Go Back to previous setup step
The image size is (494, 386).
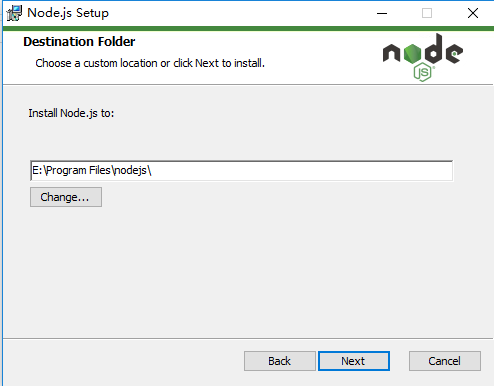tap(280, 361)
